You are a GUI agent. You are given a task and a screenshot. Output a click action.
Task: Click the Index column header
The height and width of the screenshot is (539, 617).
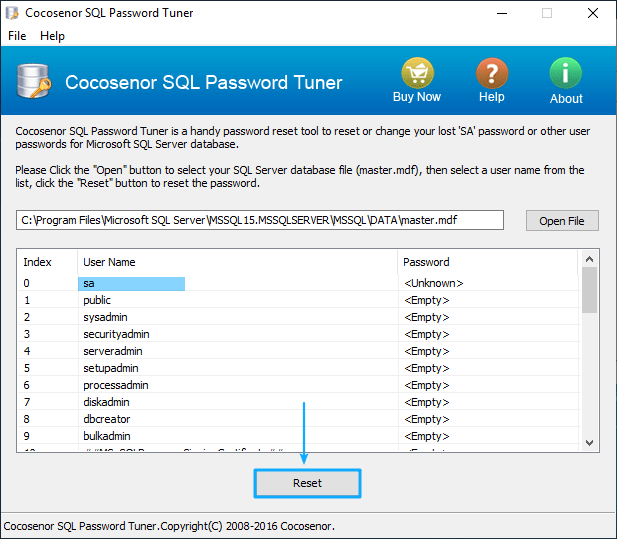47,262
